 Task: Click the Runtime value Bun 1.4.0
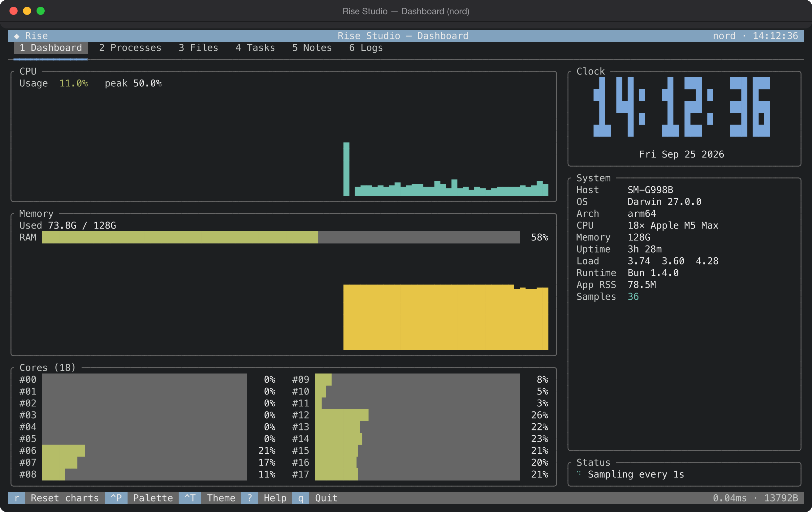653,273
